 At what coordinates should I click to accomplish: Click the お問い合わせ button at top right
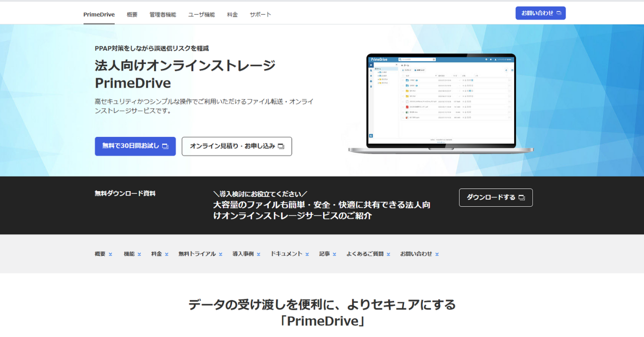click(x=540, y=13)
